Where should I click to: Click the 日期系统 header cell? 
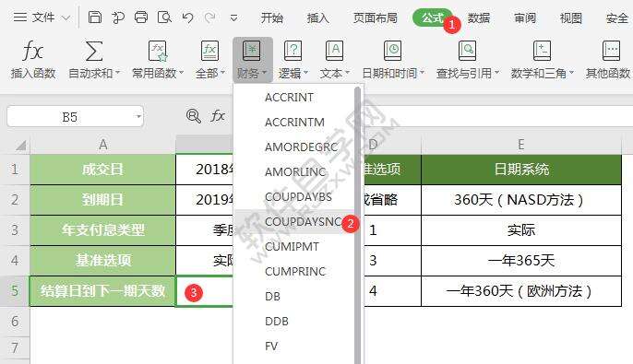[x=521, y=170]
